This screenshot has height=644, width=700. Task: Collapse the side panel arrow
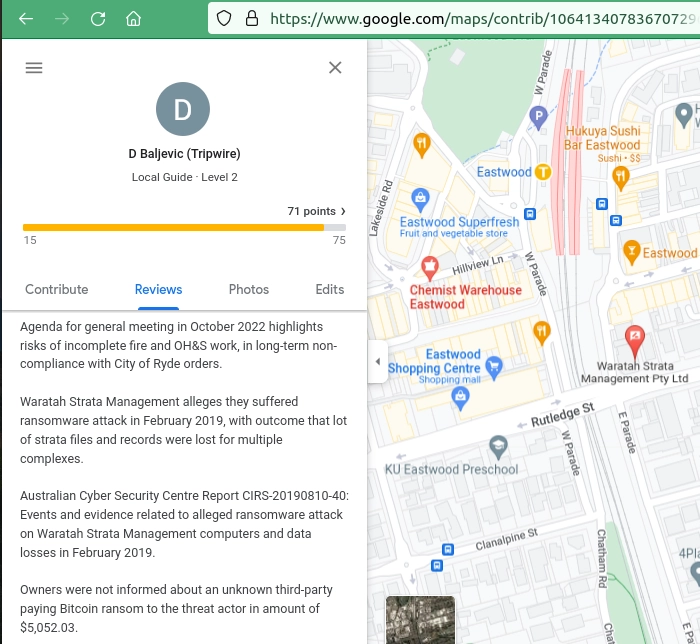click(378, 361)
